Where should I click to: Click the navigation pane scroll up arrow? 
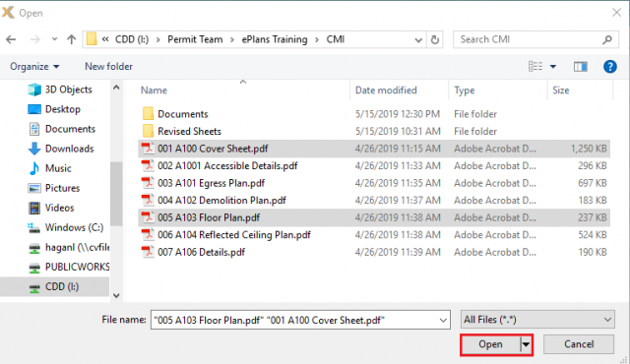(x=116, y=88)
